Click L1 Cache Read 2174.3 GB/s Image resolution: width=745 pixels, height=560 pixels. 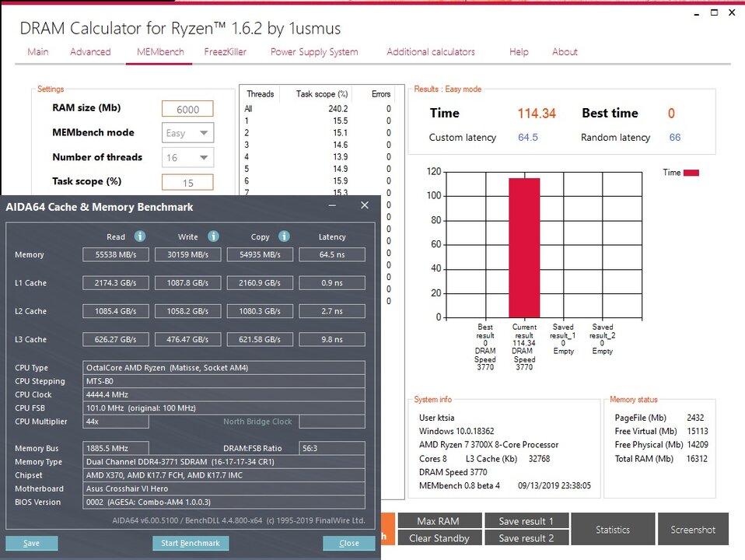click(x=115, y=283)
